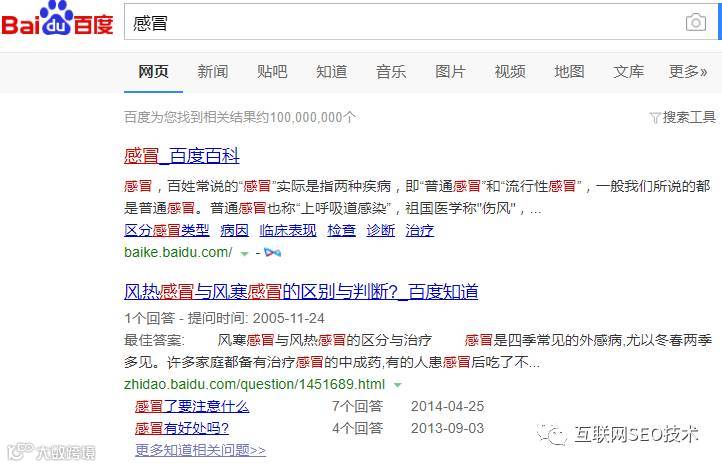Switch to the 新闻 tab

point(212,72)
